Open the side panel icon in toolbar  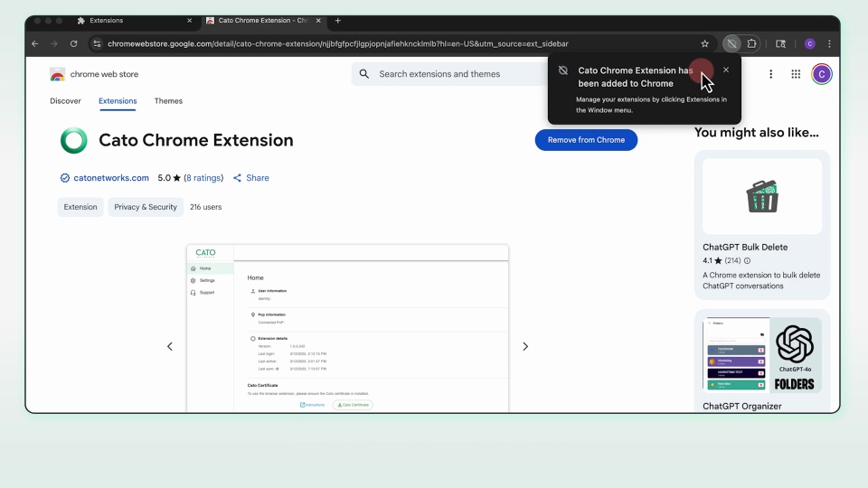[x=780, y=43]
